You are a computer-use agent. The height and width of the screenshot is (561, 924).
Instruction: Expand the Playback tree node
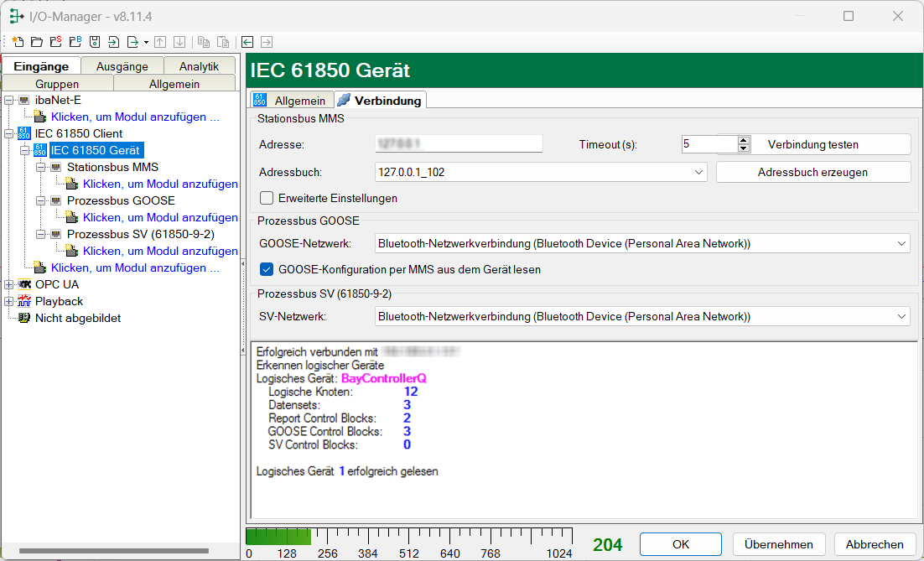pos(9,301)
